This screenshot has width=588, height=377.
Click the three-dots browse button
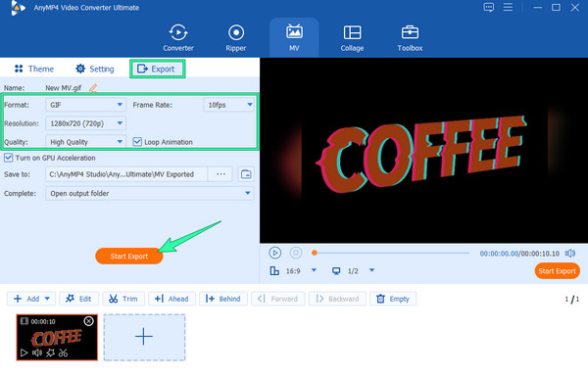(220, 174)
